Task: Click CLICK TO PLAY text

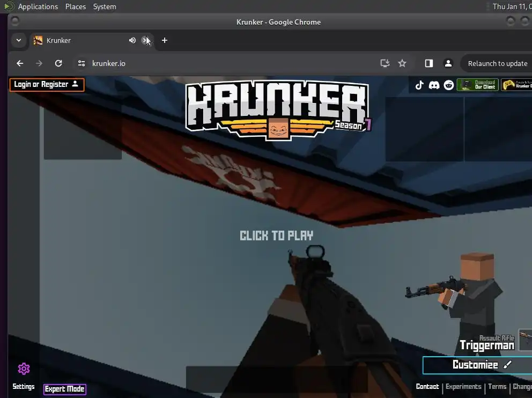Action: (277, 235)
